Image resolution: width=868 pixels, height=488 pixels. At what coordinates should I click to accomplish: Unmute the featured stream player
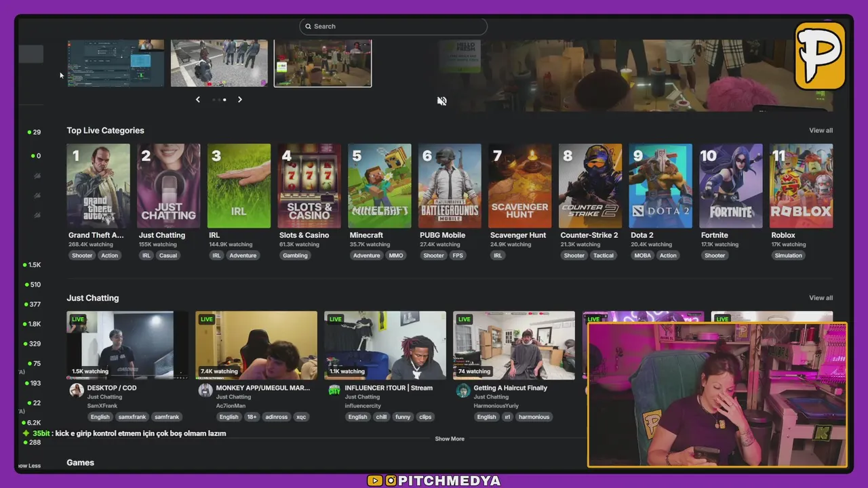[442, 101]
